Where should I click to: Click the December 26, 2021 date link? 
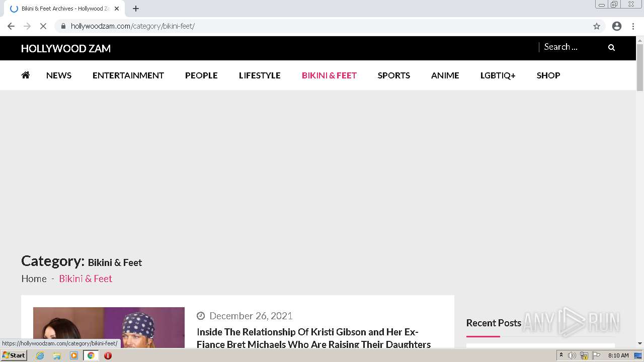pyautogui.click(x=251, y=316)
